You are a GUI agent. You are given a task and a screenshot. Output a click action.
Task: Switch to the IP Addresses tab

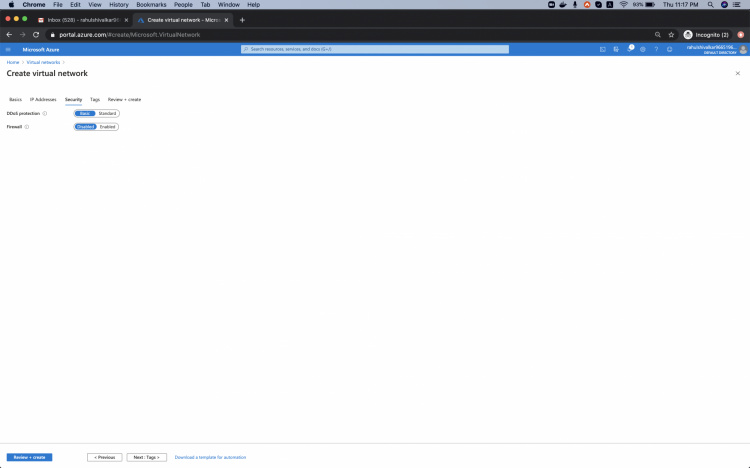pyautogui.click(x=43, y=99)
